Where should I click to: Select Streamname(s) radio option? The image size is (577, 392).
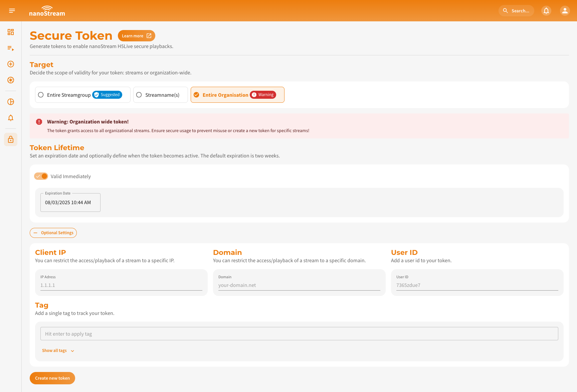(x=161, y=95)
